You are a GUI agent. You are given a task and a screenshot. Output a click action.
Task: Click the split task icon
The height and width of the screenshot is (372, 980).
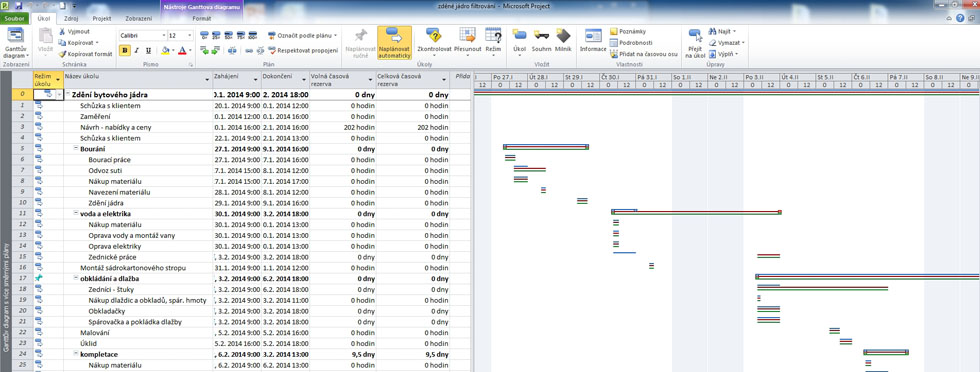pyautogui.click(x=232, y=51)
